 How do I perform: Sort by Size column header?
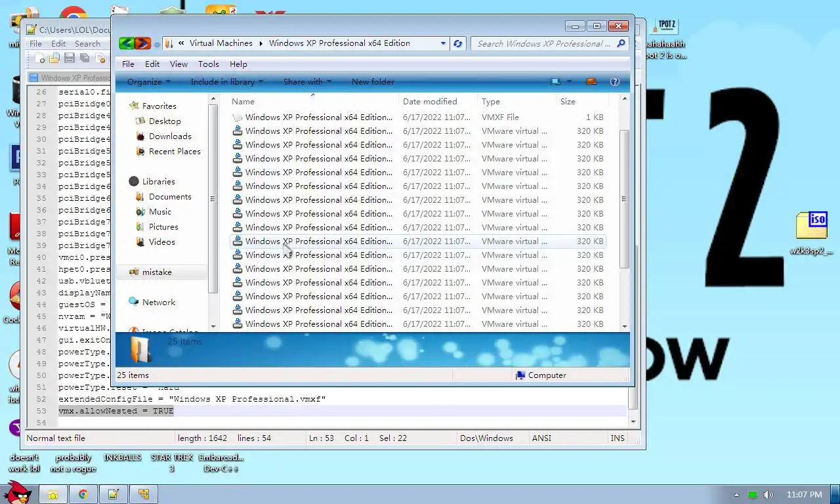click(x=582, y=102)
